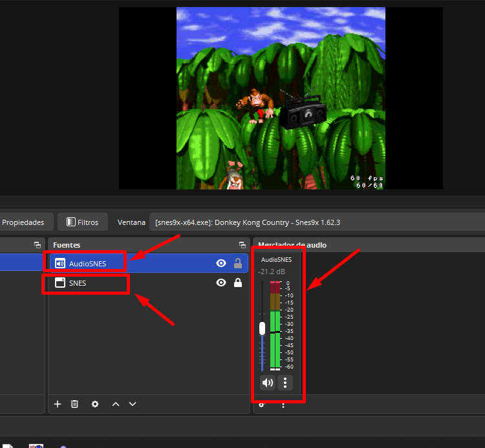Open source properties gear icon
This screenshot has height=448, width=485.
click(x=95, y=404)
